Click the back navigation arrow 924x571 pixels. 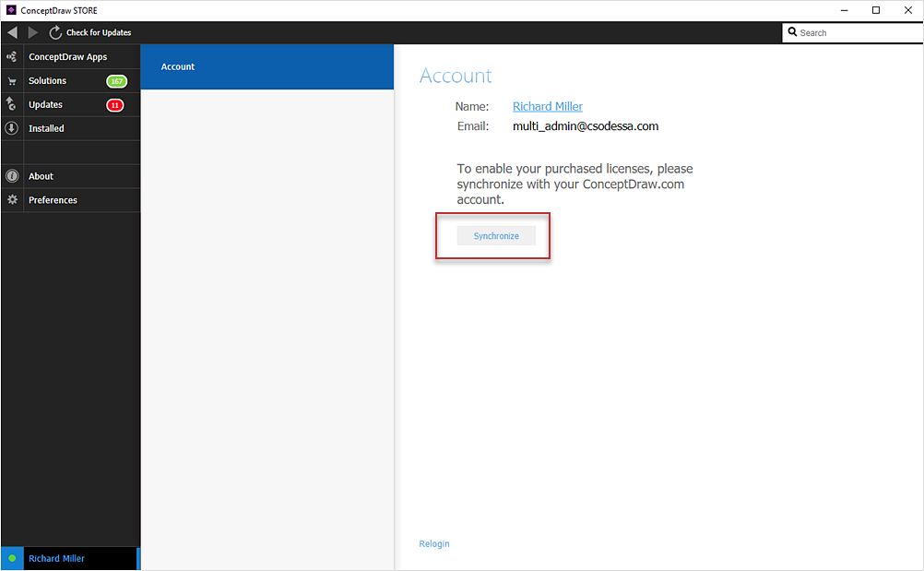tap(12, 32)
